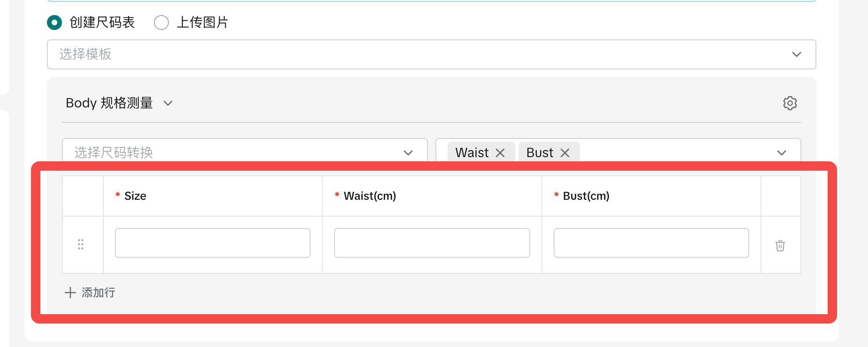Open the size chart settings gear
This screenshot has width=868, height=347.
click(790, 103)
